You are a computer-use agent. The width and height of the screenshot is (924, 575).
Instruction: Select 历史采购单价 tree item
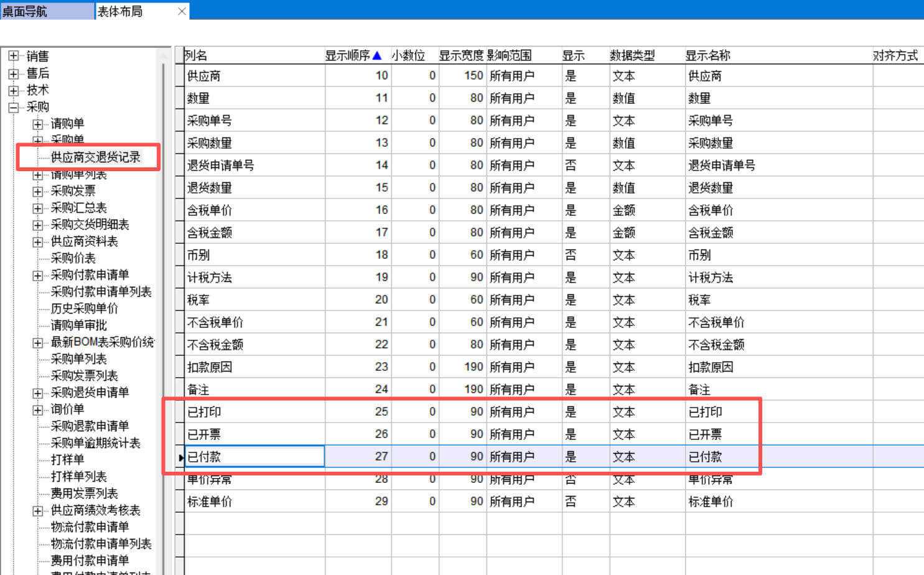84,309
